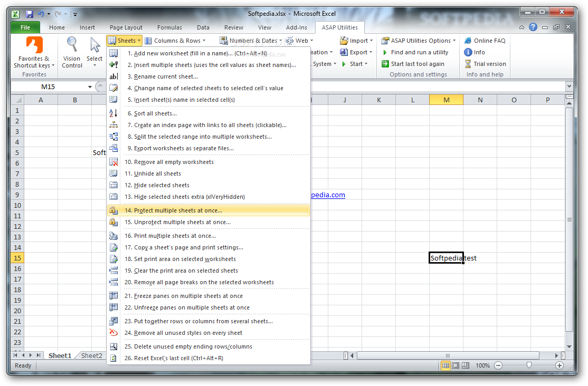Image resolution: width=588 pixels, height=386 pixels.
Task: Click the Freeze panes on multiple sheets icon
Action: pos(113,296)
